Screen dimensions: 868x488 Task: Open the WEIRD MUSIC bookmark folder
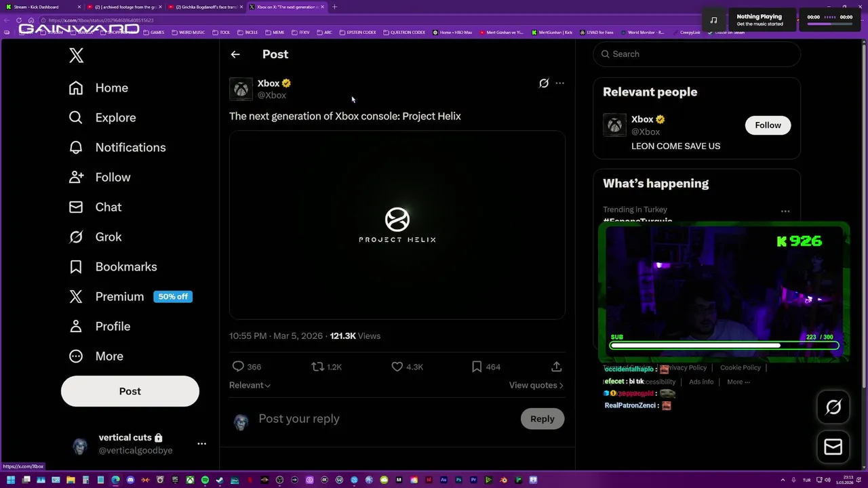tap(188, 33)
